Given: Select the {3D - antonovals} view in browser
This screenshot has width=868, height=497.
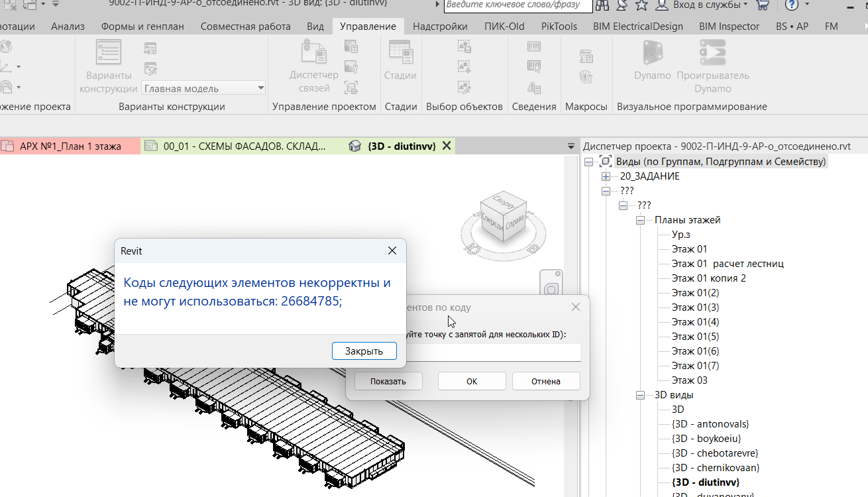Looking at the screenshot, I should 710,424.
